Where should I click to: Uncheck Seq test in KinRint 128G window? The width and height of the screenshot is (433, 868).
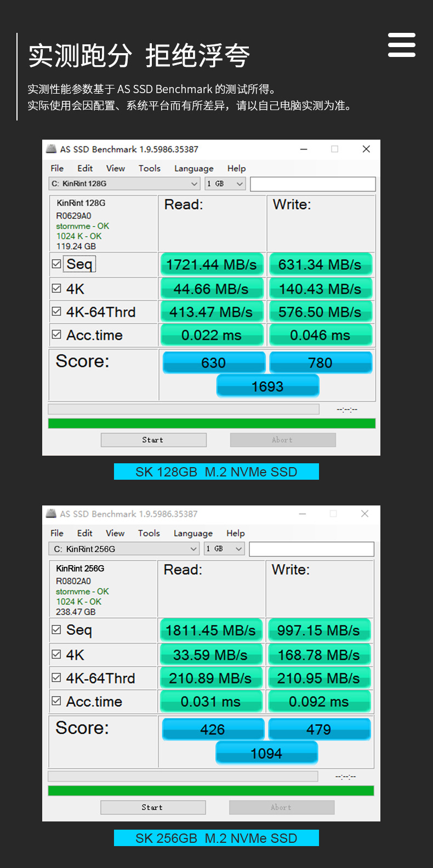pos(56,264)
